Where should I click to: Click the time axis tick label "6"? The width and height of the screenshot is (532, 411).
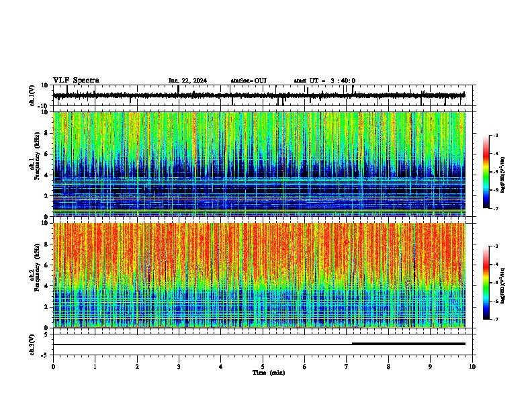pos(305,367)
